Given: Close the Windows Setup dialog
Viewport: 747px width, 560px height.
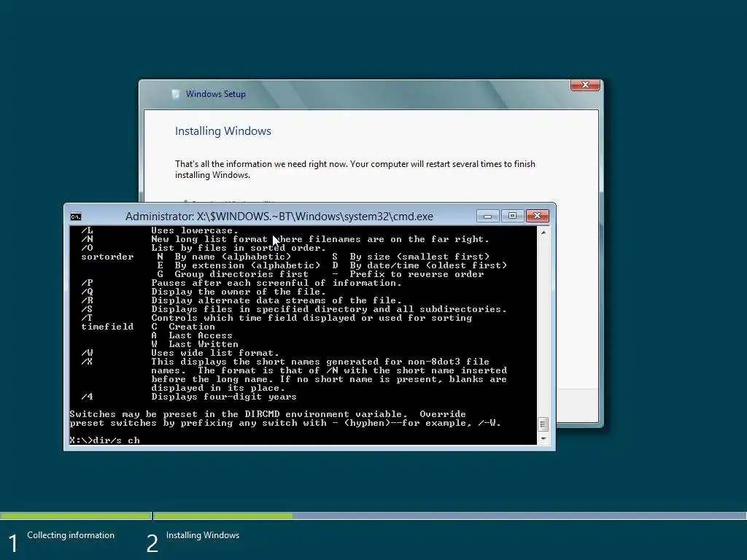Looking at the screenshot, I should pos(585,85).
